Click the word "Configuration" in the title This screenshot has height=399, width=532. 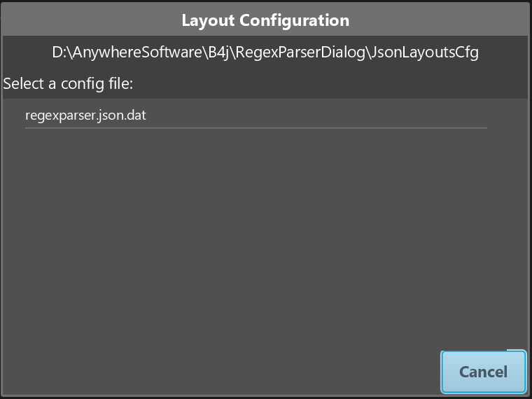pos(295,20)
